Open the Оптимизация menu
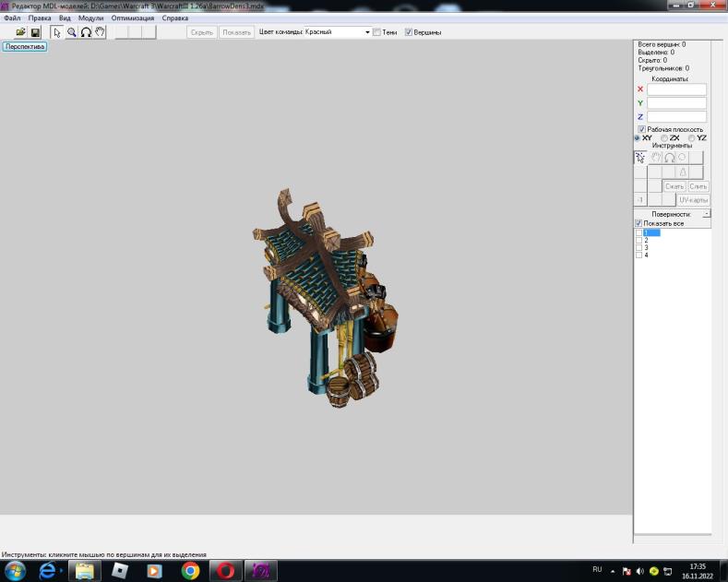Viewport: 728px width, 582px height. (x=132, y=18)
